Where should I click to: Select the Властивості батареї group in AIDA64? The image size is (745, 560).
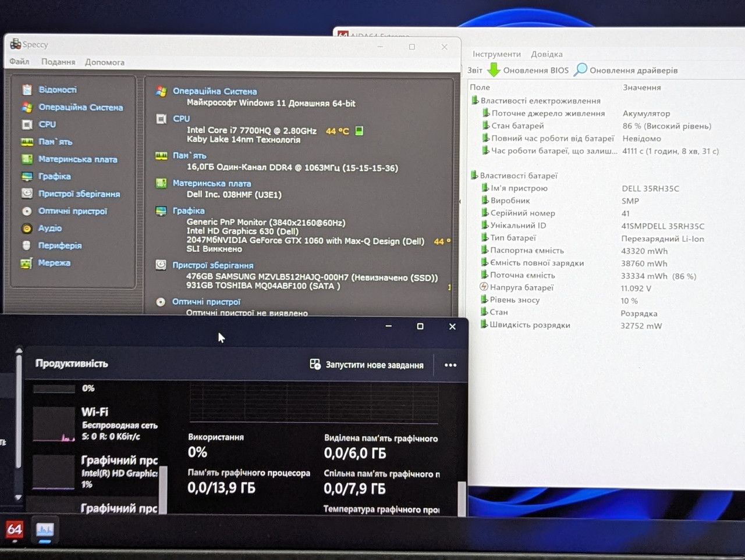point(519,176)
